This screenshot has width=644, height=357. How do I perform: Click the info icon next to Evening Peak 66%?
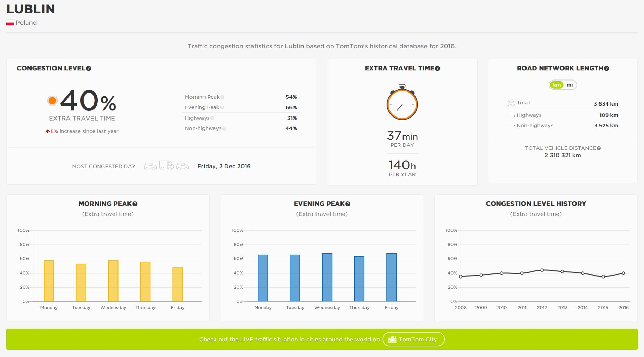(x=222, y=108)
